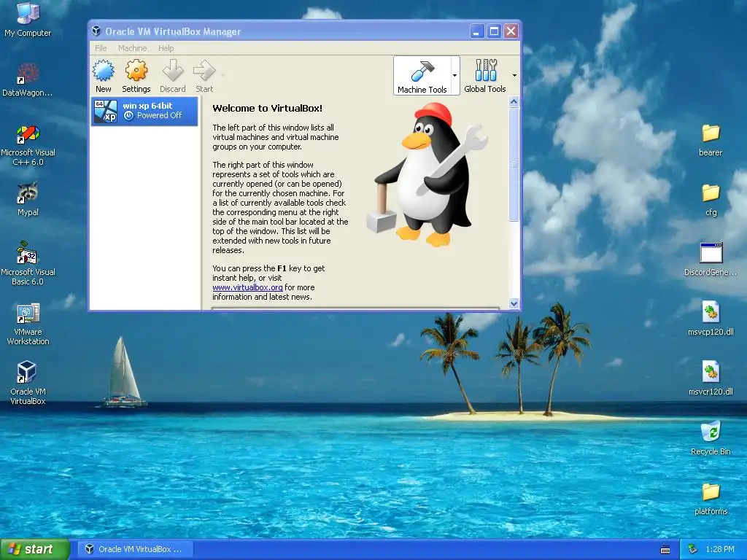Click the Welcome to VirtualBox! heading

click(x=267, y=108)
